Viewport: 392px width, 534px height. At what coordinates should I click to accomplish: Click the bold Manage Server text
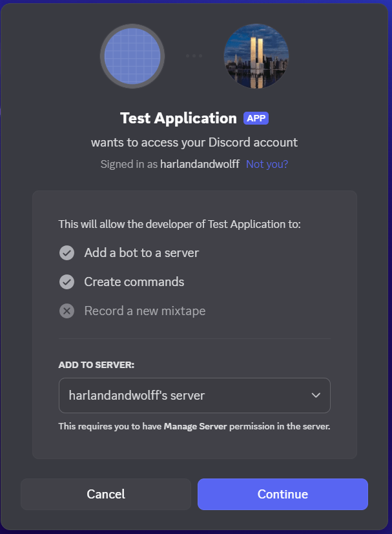[195, 426]
